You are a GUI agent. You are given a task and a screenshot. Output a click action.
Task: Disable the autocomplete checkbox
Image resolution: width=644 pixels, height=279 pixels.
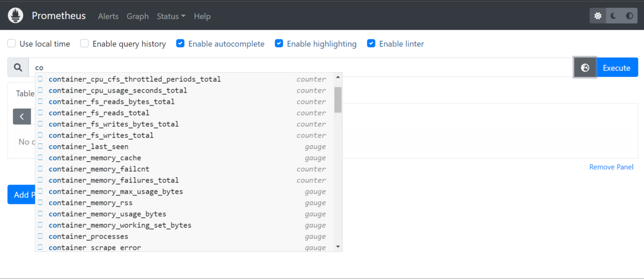pyautogui.click(x=180, y=44)
